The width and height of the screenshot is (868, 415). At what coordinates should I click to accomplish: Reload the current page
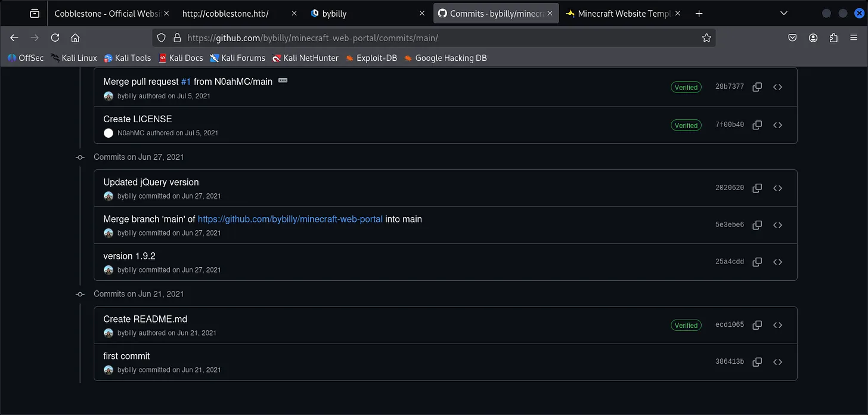pyautogui.click(x=55, y=38)
